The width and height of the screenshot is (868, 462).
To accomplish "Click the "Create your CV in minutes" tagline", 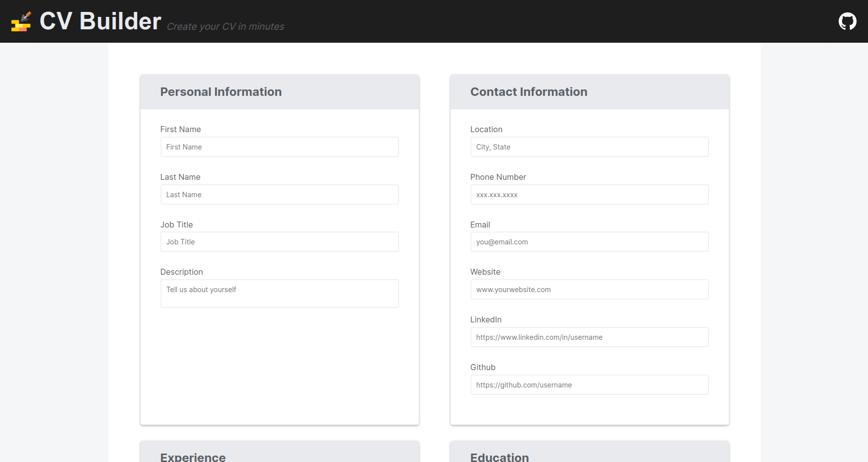I will 226,27.
